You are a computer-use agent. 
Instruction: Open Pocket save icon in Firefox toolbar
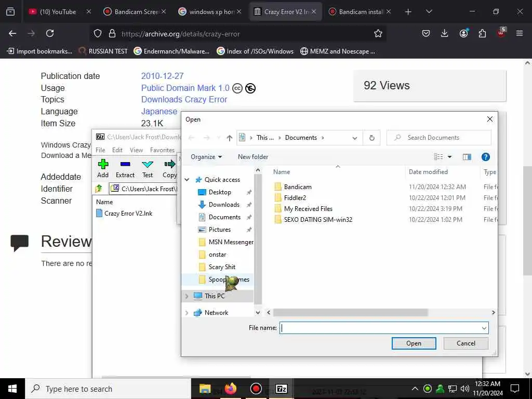pos(426,33)
